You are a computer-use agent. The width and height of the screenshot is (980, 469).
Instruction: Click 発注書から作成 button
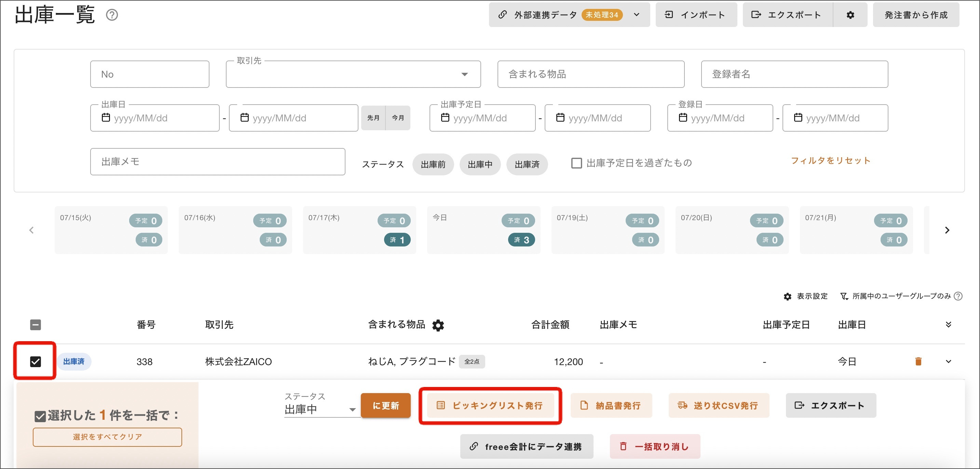pyautogui.click(x=916, y=15)
